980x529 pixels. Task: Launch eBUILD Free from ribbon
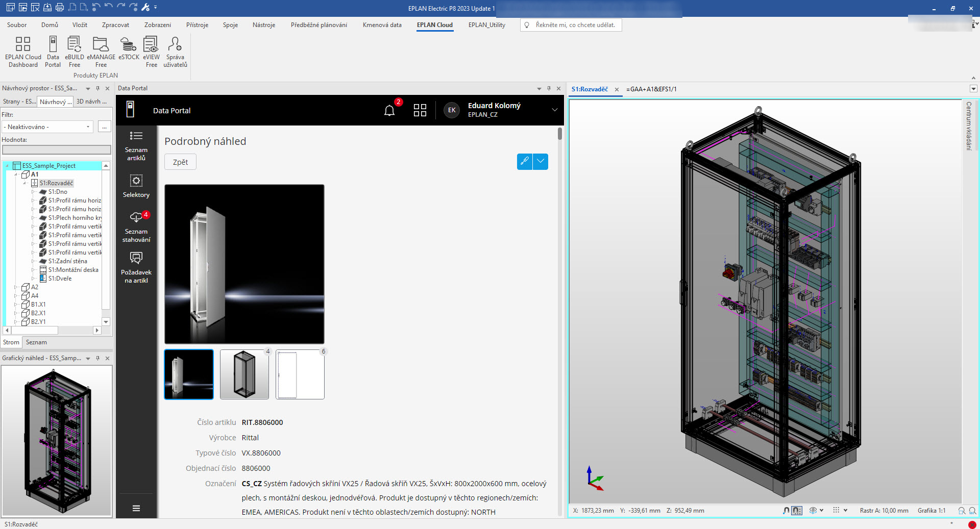(x=75, y=52)
